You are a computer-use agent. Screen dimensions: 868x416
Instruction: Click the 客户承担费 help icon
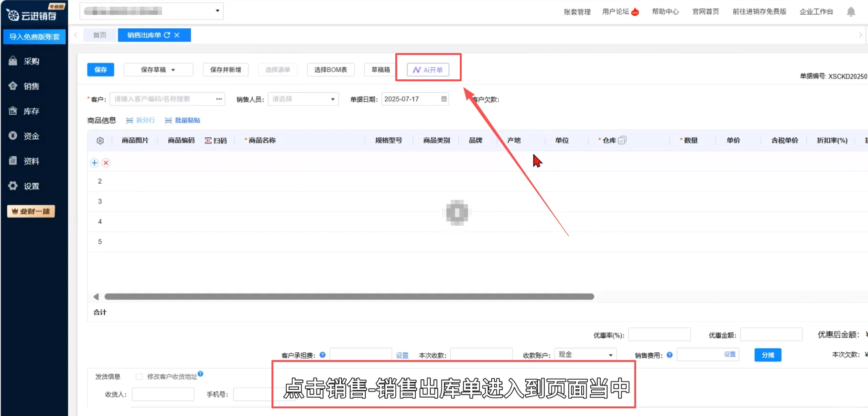click(323, 355)
